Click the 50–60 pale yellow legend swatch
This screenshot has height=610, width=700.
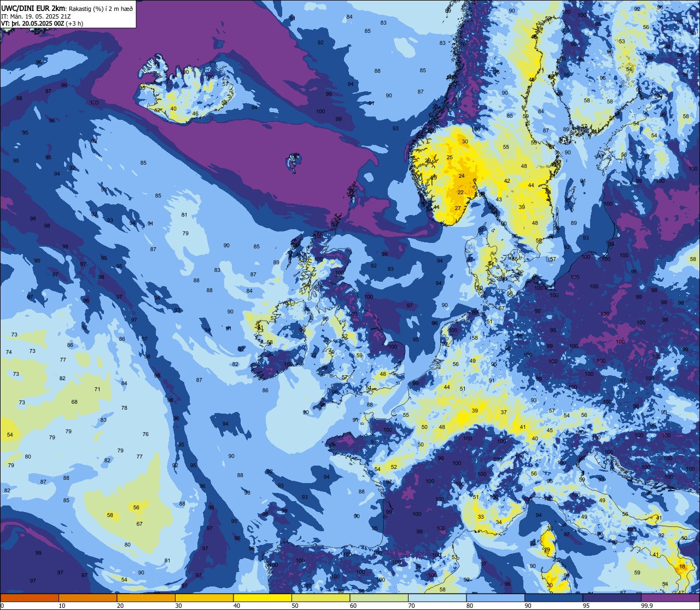tap(320, 597)
